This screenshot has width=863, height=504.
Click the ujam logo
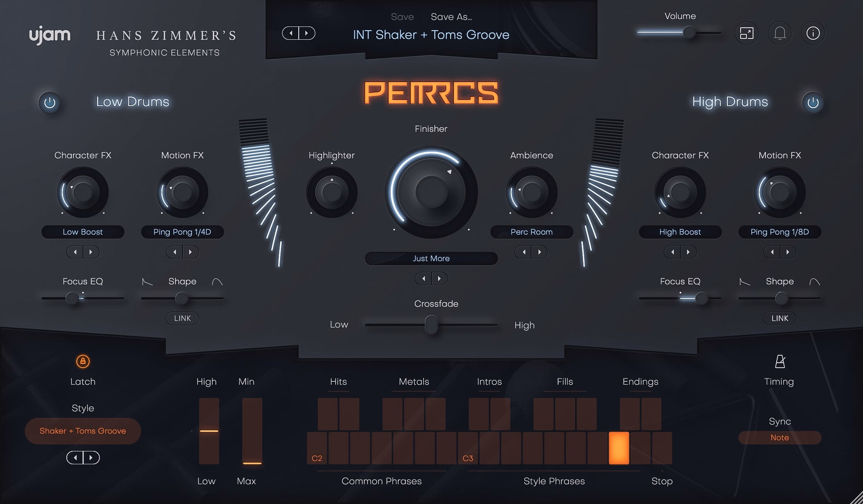pyautogui.click(x=50, y=36)
